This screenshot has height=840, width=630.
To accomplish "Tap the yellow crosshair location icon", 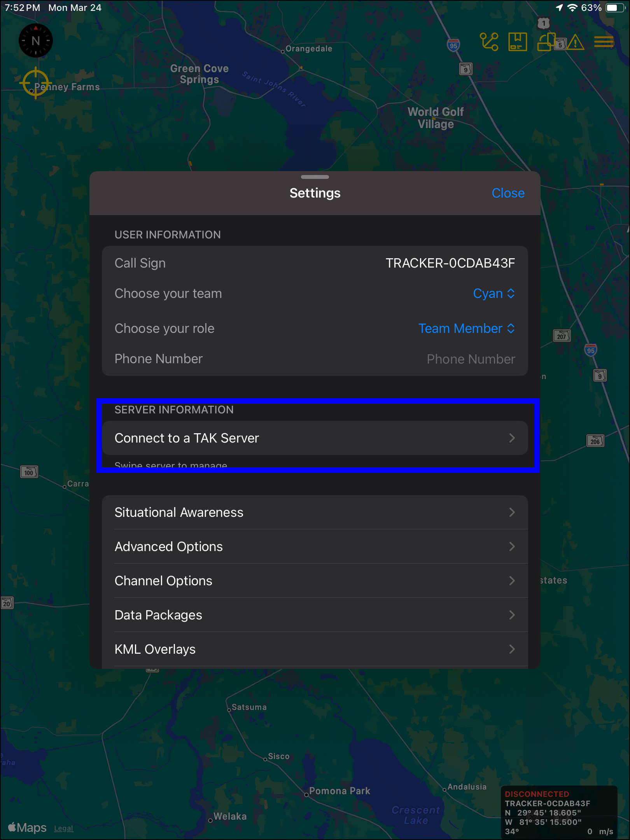I will tap(35, 83).
